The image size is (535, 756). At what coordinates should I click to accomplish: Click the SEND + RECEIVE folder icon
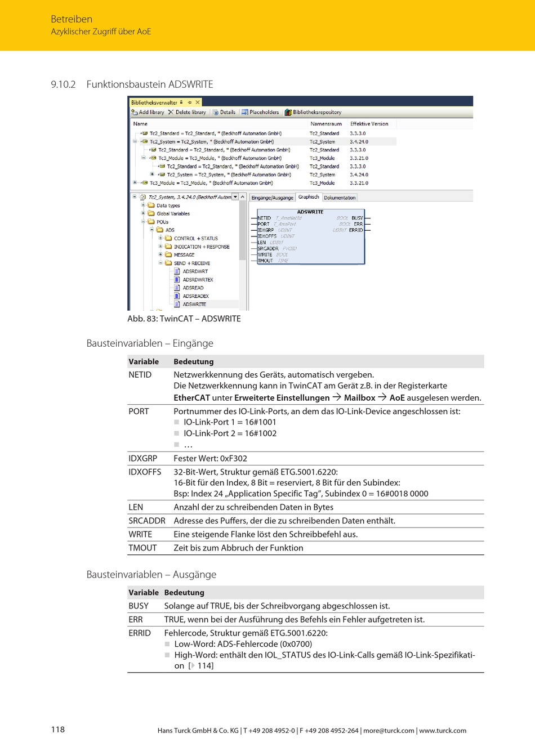(x=168, y=263)
